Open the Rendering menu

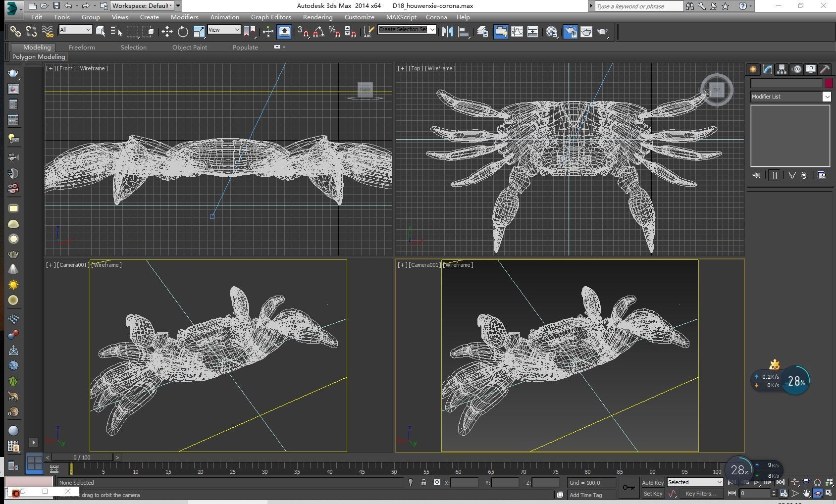[317, 17]
